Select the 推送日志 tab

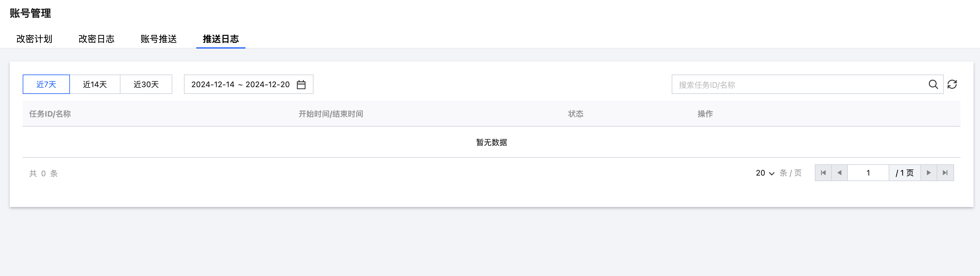pyautogui.click(x=221, y=39)
